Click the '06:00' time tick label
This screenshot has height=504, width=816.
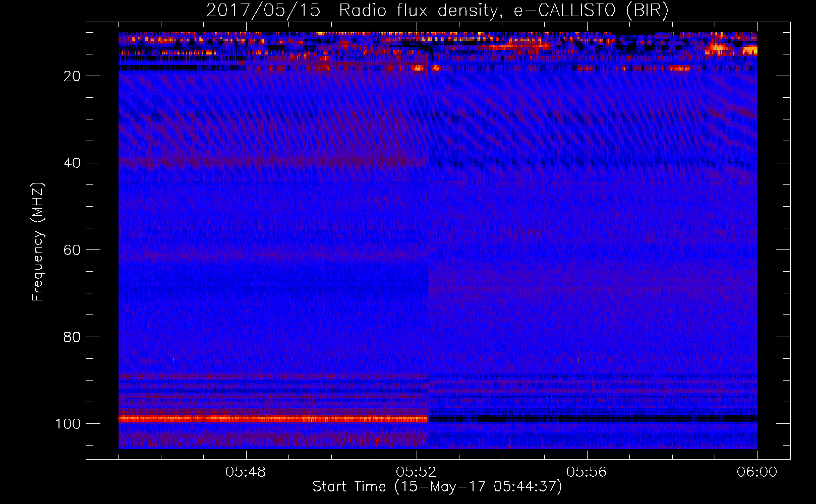click(x=757, y=472)
